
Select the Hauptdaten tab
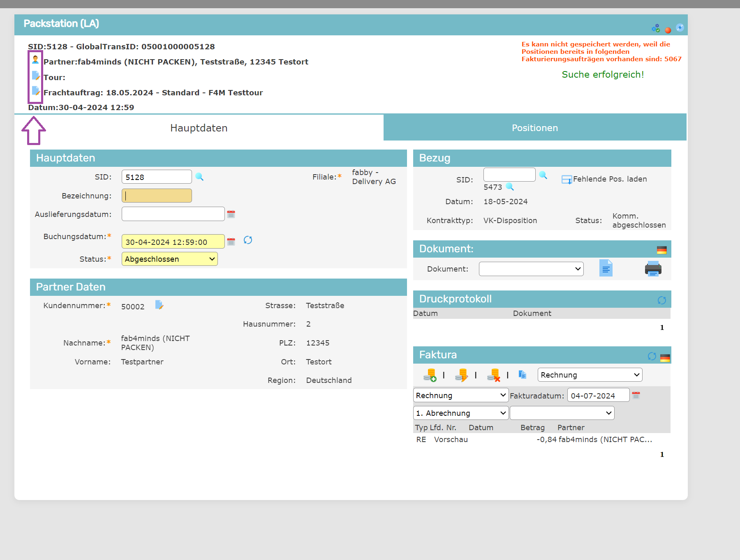click(x=199, y=128)
